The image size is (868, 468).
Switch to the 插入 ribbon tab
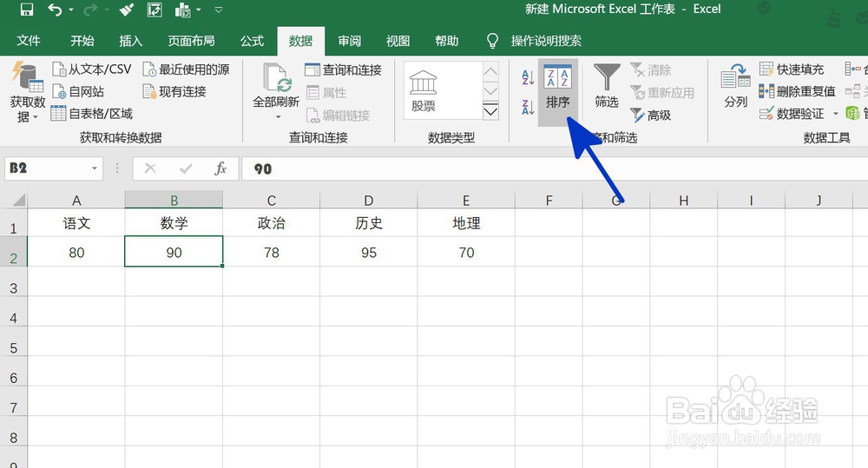[x=131, y=41]
